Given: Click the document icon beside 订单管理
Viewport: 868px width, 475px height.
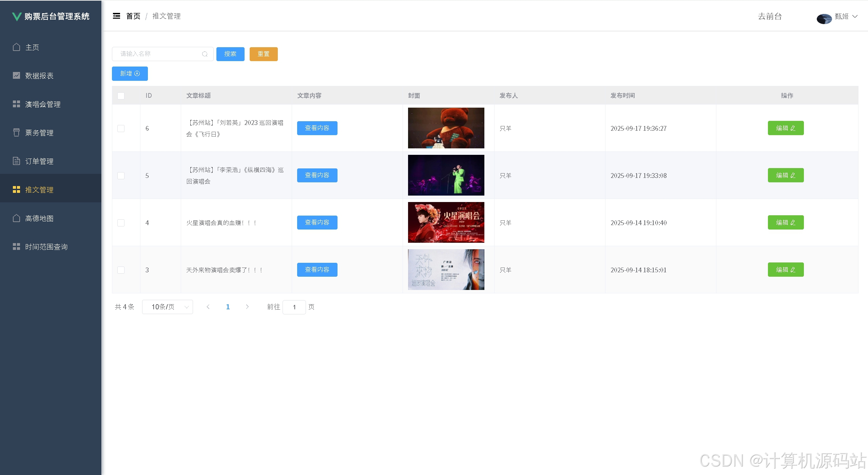Looking at the screenshot, I should coord(16,161).
